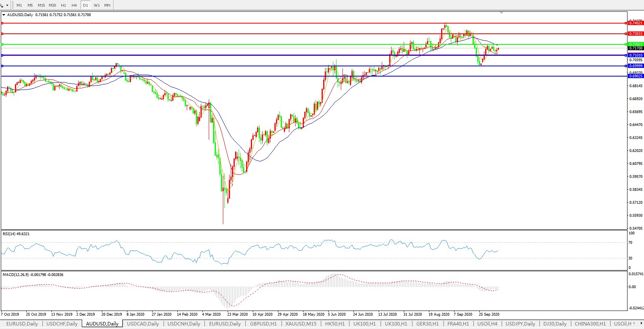Image resolution: width=644 pixels, height=329 pixels.
Task: Expand the AUDUSD,Daily chart title triangle
Action: point(4,15)
